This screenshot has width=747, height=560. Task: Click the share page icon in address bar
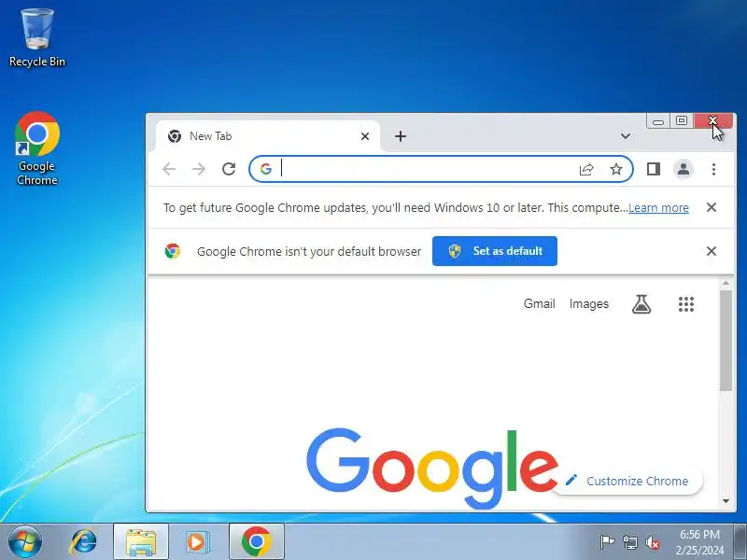point(586,169)
